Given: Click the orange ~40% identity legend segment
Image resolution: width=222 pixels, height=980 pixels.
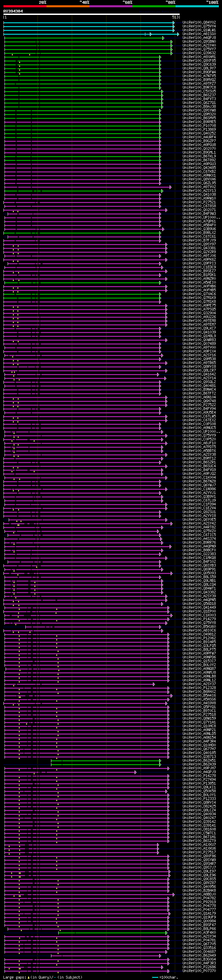Looking at the screenshot, I should point(68,6).
